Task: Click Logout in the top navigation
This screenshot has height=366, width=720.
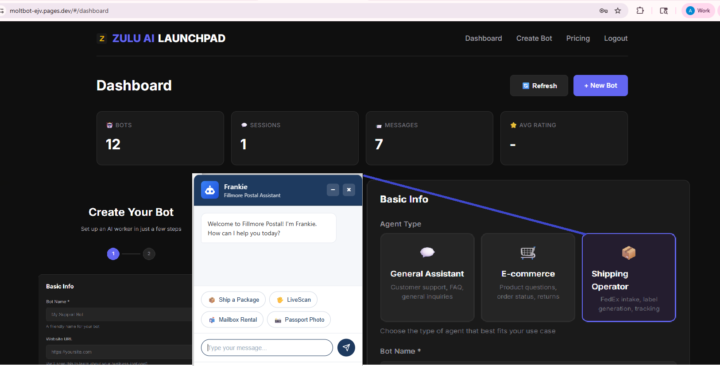Action: click(x=615, y=39)
